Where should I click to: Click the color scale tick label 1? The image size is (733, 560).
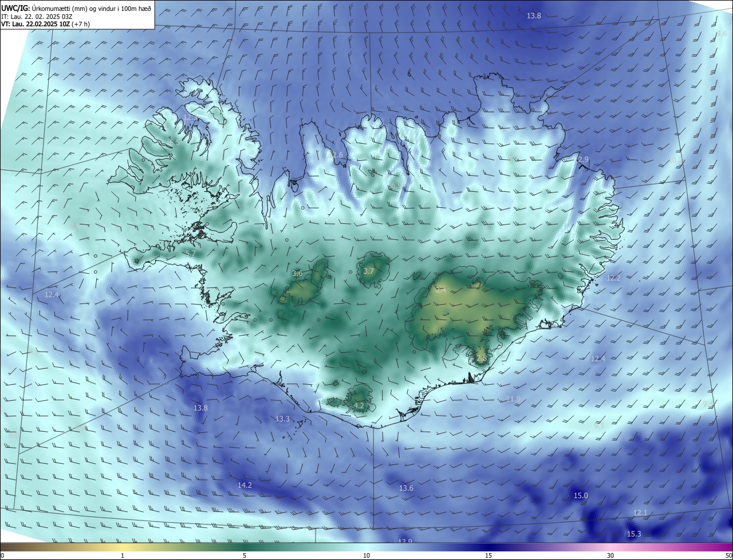[x=123, y=555]
